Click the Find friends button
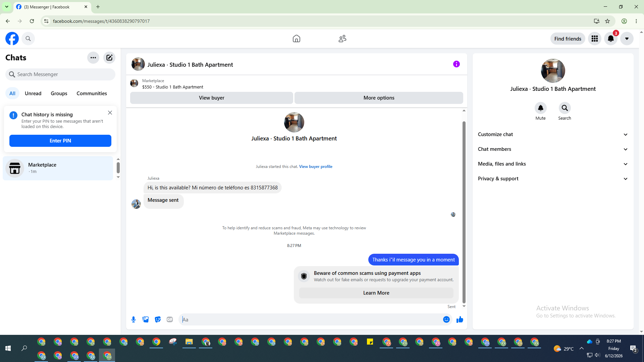644x362 pixels. (568, 39)
